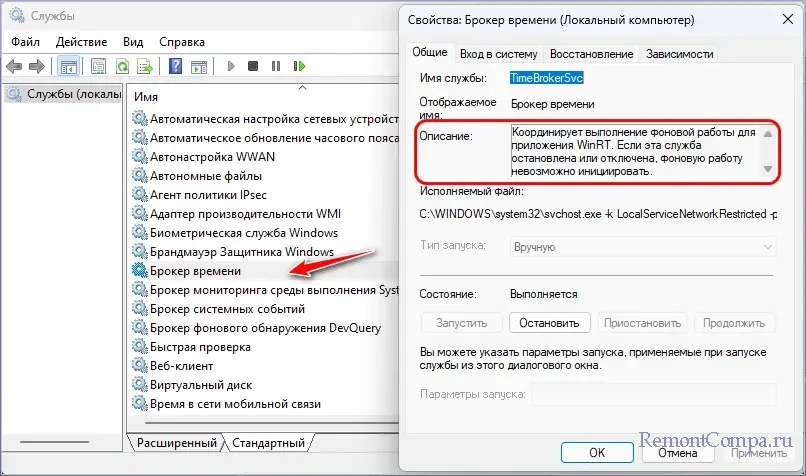Open the Действие menu
Viewport: 806px width, 476px height.
(84, 41)
